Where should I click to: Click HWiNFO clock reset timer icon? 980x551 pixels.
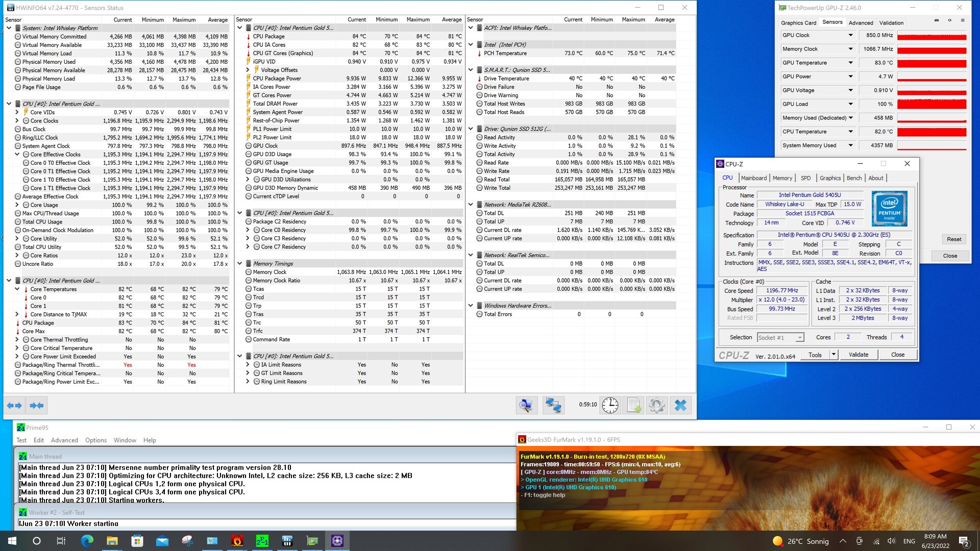pos(610,406)
